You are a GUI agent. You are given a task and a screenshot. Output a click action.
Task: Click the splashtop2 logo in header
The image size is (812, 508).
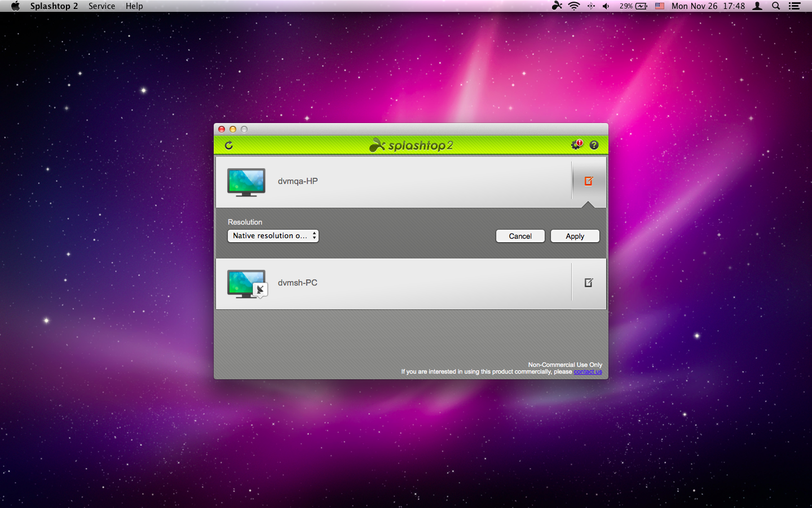tap(411, 145)
